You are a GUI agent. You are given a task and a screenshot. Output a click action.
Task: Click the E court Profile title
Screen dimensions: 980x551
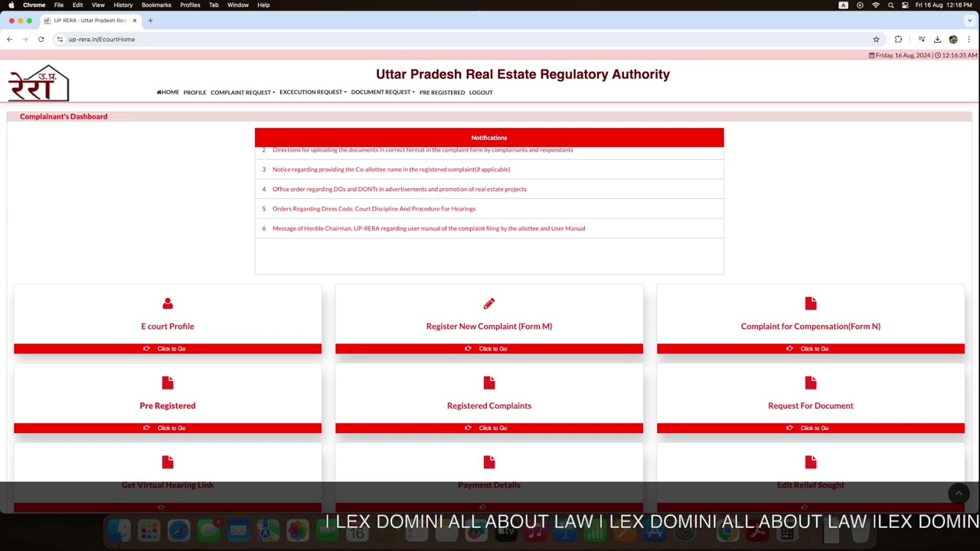click(x=168, y=326)
